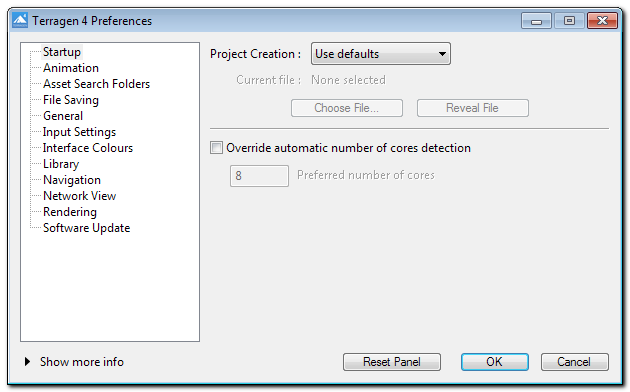Viewport: 630px width, 392px height.
Task: Select Animation in the preferences list
Action: (71, 68)
